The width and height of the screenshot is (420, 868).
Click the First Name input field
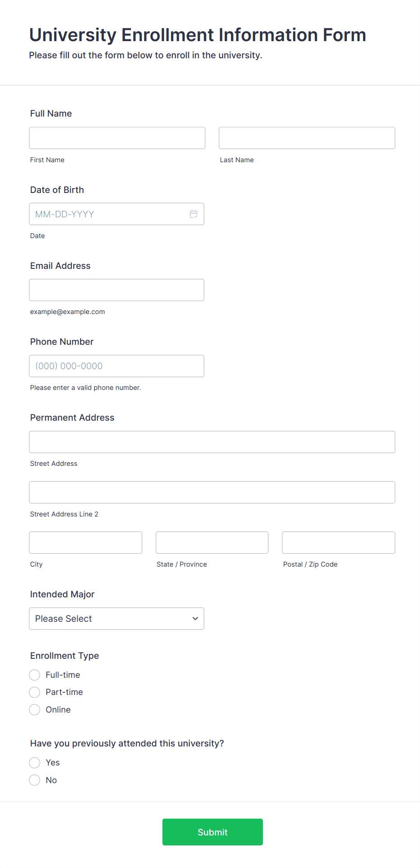click(117, 138)
